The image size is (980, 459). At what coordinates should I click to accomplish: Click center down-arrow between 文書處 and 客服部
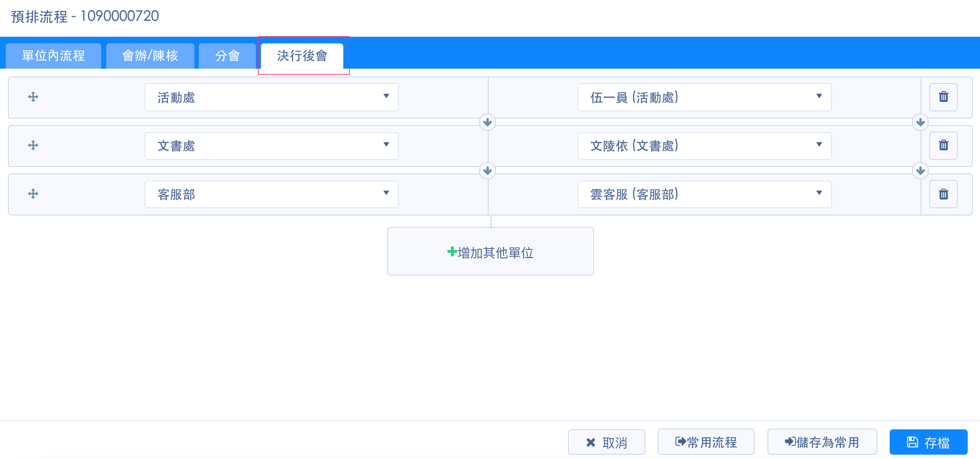point(487,171)
